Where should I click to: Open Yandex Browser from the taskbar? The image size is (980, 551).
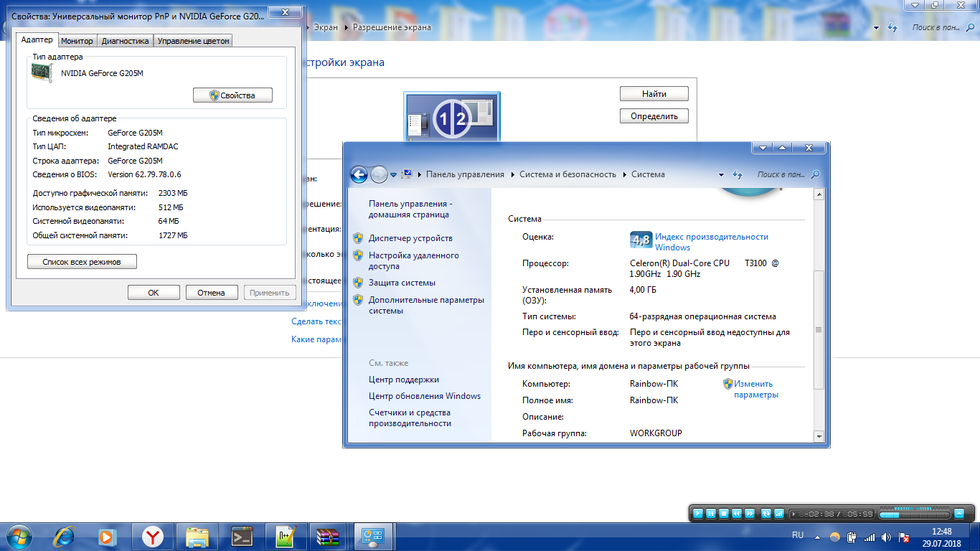(152, 536)
